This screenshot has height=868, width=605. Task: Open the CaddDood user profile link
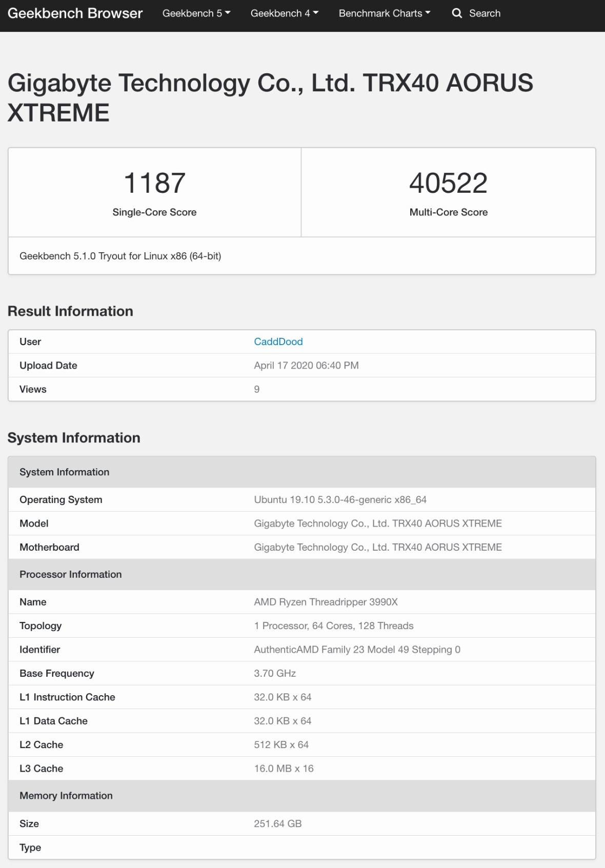click(x=278, y=341)
